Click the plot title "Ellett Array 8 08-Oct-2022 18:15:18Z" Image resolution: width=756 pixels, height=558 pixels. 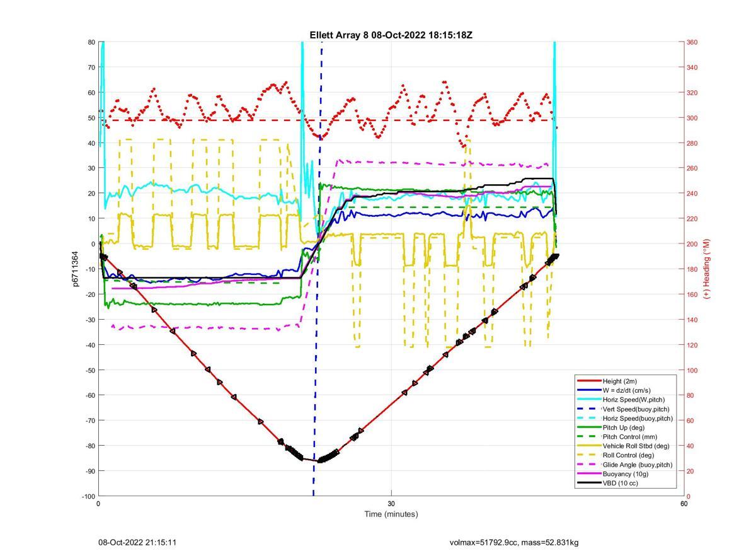391,35
